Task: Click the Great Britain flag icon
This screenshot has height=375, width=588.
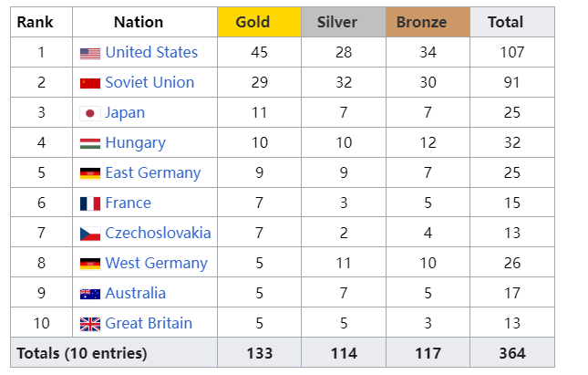Action: pyautogui.click(x=89, y=324)
